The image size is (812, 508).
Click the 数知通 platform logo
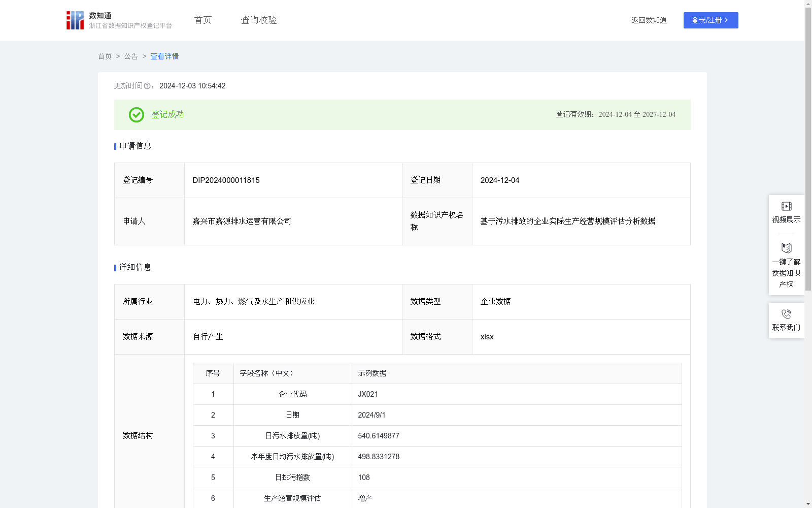119,20
